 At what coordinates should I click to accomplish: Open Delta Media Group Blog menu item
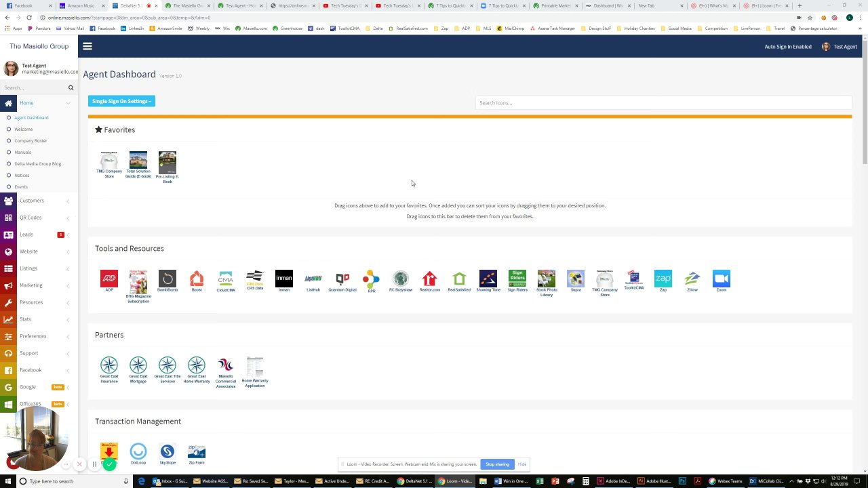tap(38, 163)
